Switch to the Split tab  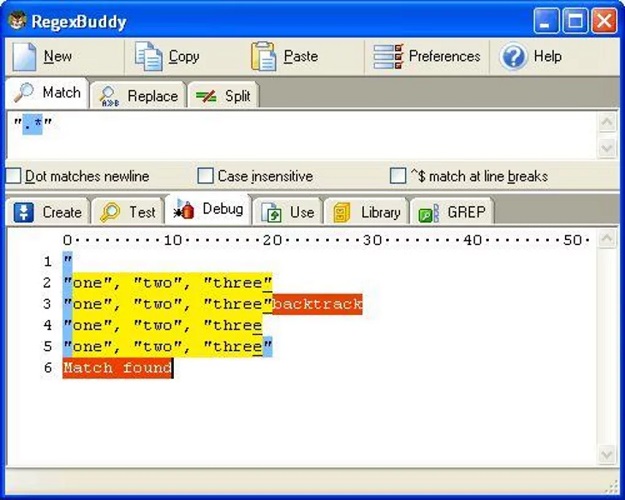pos(223,96)
